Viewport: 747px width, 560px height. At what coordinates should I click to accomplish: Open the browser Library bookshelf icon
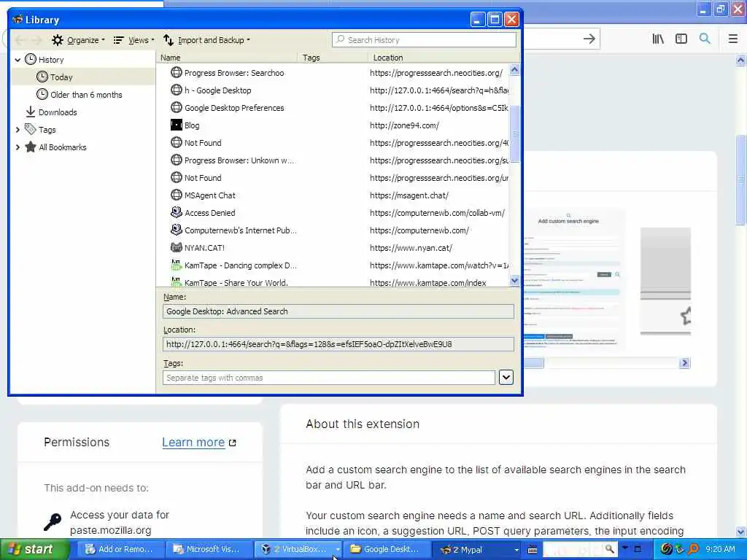point(658,39)
